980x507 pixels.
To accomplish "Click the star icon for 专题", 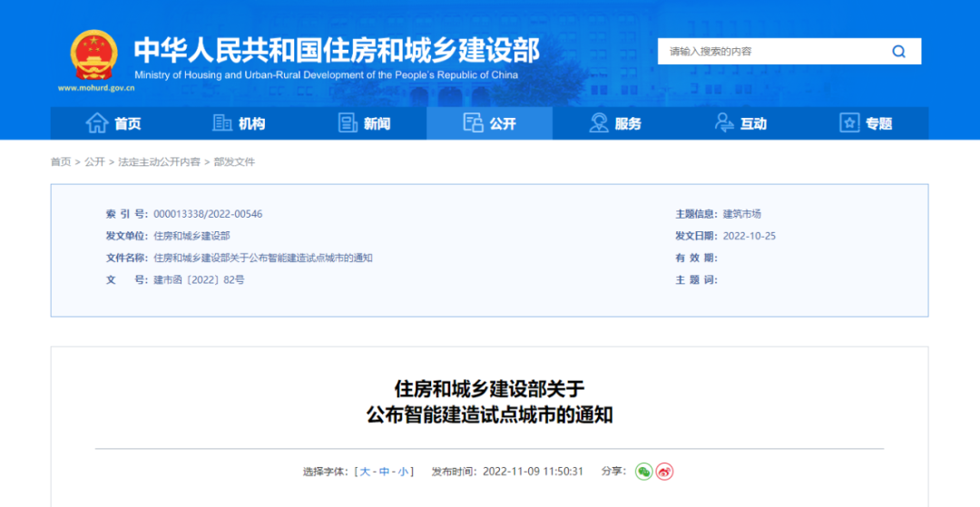I will 849,123.
